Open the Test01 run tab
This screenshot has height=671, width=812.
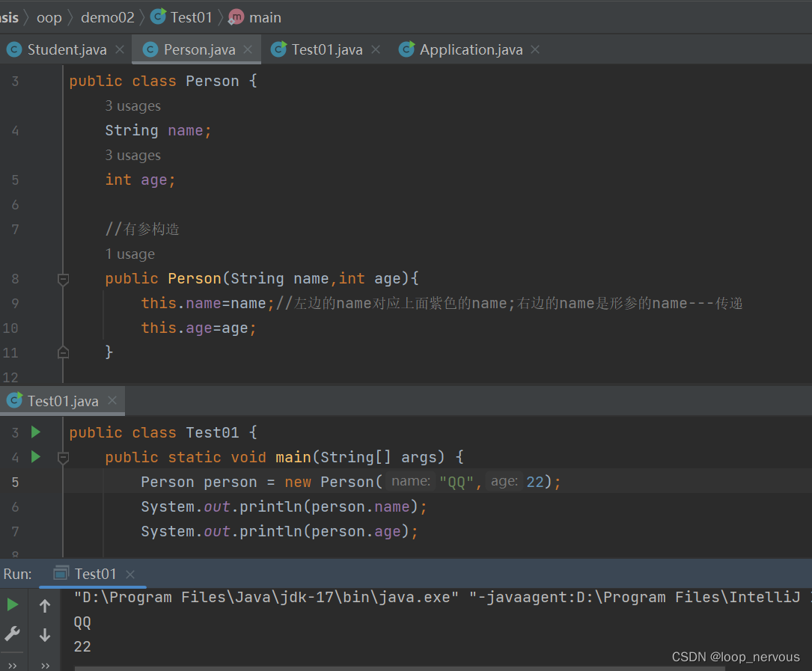[x=95, y=574]
